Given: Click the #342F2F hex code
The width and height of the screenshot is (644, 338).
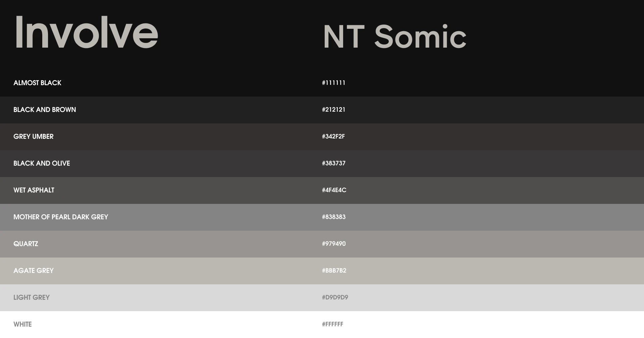Looking at the screenshot, I should tap(333, 136).
